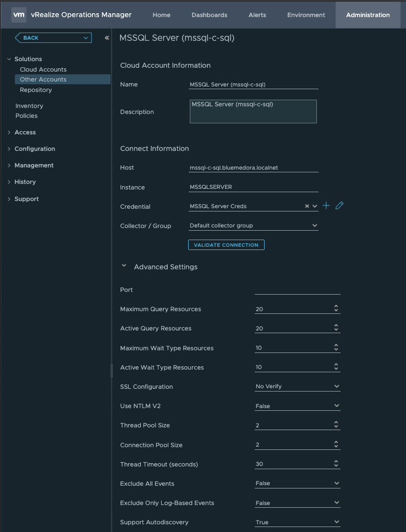Click the Connection Pool Size stepper arrows

click(x=336, y=443)
